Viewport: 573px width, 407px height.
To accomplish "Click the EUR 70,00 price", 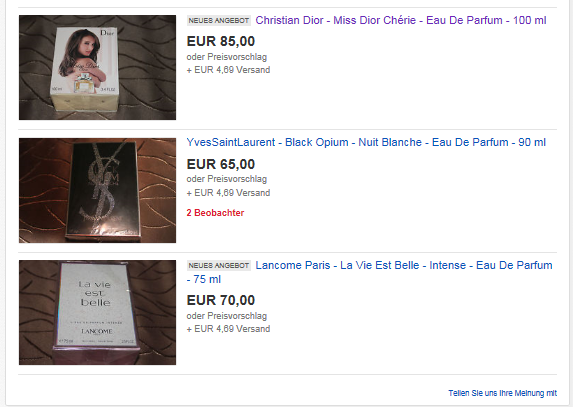I will click(x=221, y=300).
